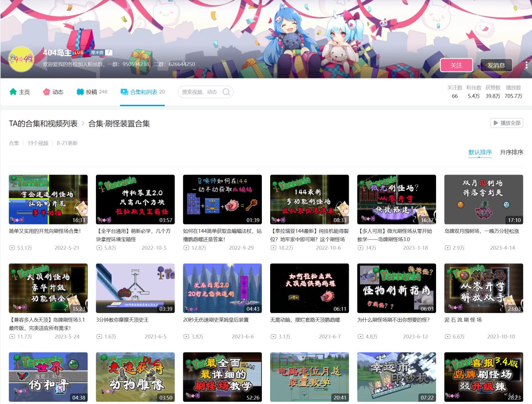Click the 19个视频 count label

pyautogui.click(x=38, y=143)
